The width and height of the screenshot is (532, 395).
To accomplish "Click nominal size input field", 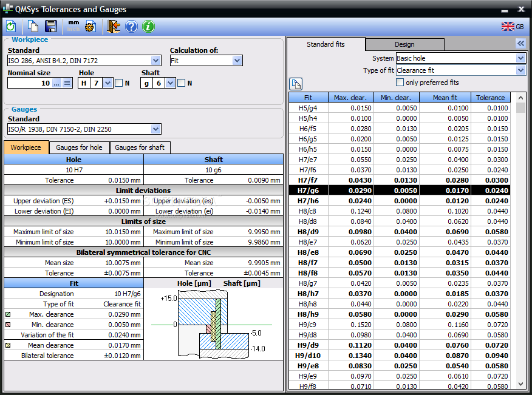I will (x=30, y=83).
